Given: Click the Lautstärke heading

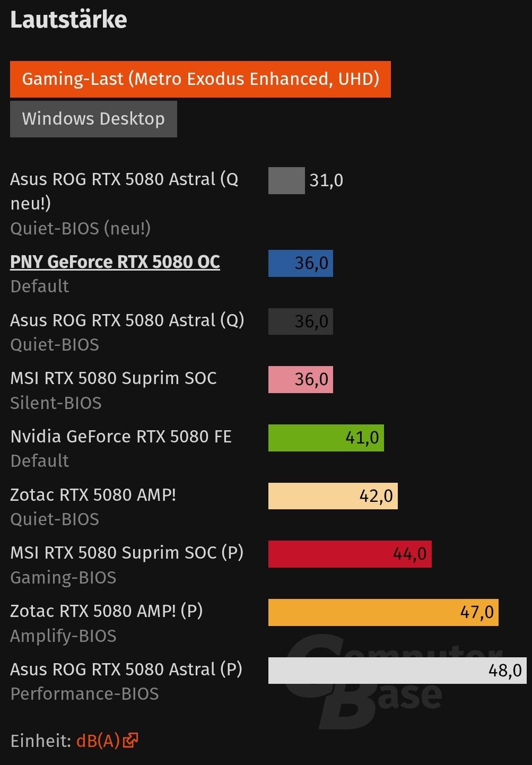Looking at the screenshot, I should click(68, 20).
